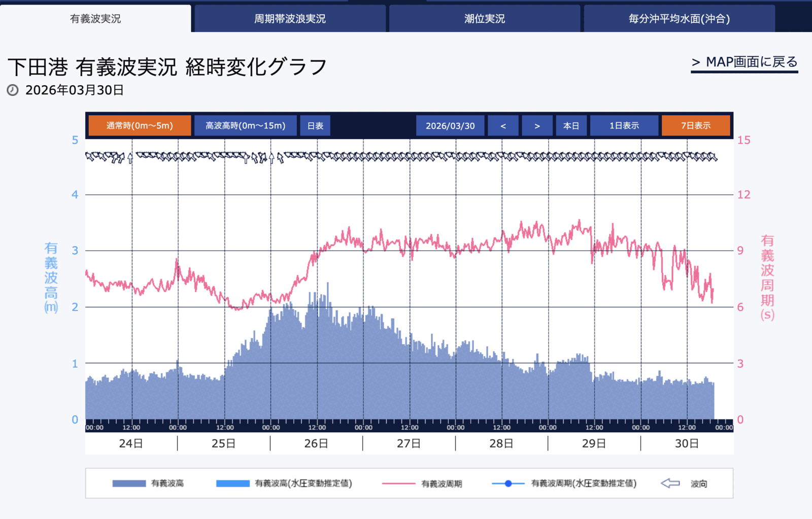This screenshot has height=519, width=812.
Task: Click the 2026/03/30 date field
Action: click(450, 125)
